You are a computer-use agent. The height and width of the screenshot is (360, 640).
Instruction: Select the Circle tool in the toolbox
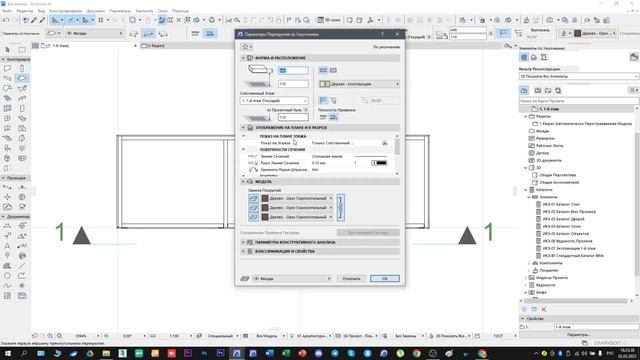click(7, 276)
